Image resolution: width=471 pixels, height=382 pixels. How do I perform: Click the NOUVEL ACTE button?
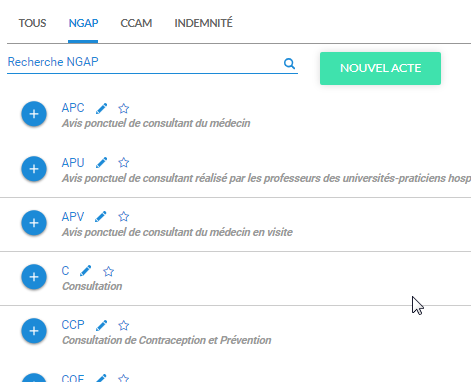(380, 68)
